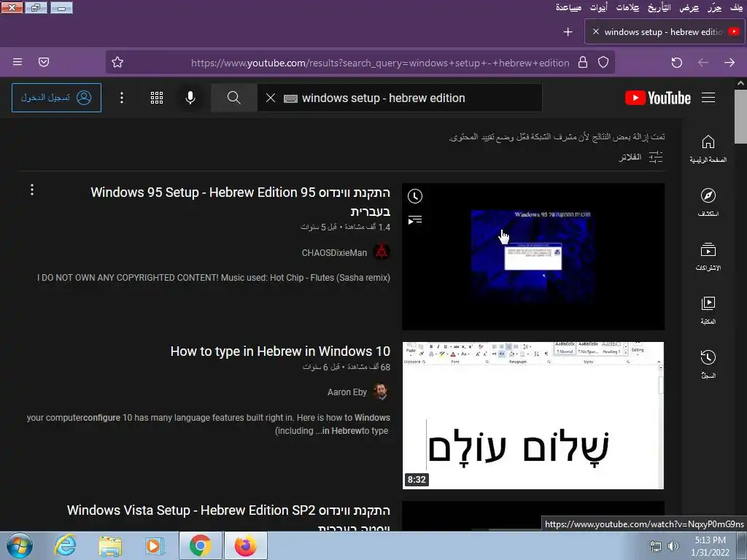
Task: Open the Windows Start menu
Action: pyautogui.click(x=19, y=545)
